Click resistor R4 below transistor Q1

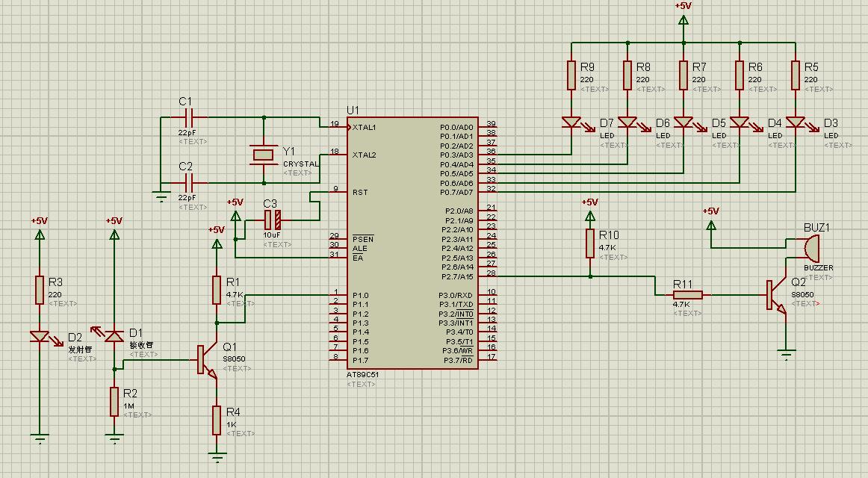pyautogui.click(x=217, y=418)
